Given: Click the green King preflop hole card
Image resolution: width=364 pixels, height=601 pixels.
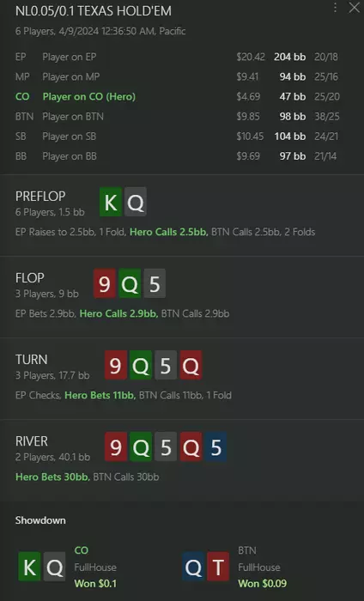Looking at the screenshot, I should coord(111,202).
